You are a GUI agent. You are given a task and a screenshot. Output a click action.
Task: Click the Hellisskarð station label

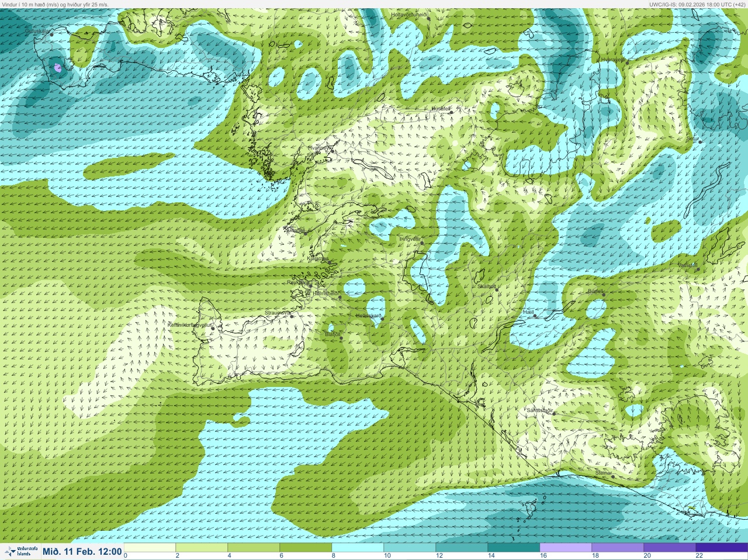tap(368, 316)
